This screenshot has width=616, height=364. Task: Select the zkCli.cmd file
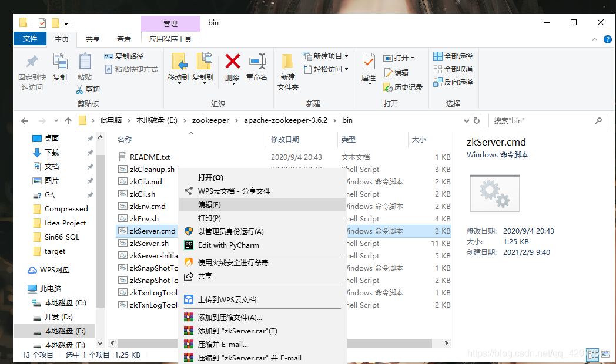[146, 181]
